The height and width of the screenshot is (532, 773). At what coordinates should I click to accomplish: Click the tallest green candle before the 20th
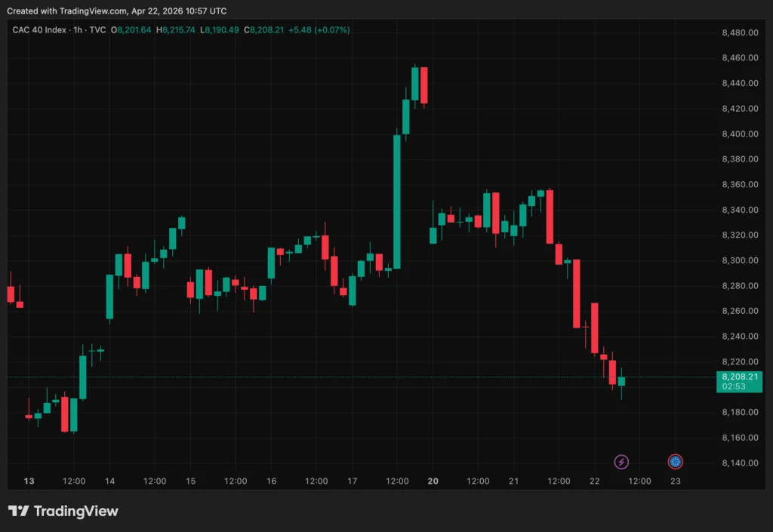[397, 201]
